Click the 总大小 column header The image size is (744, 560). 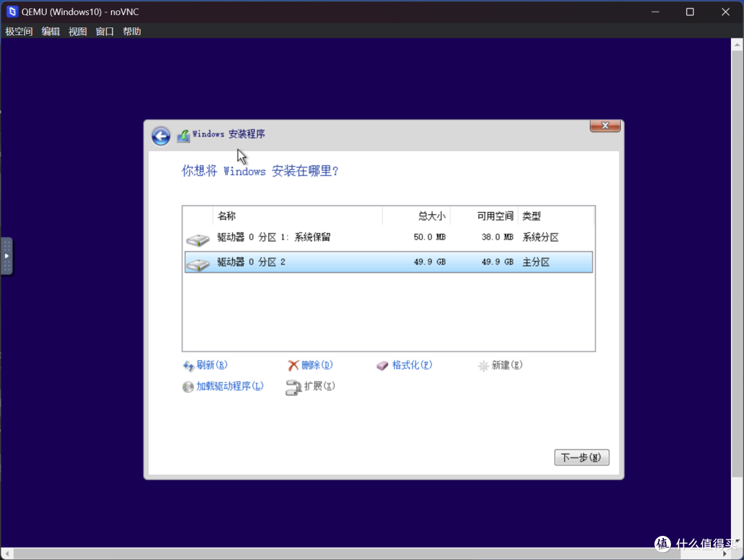(416, 216)
